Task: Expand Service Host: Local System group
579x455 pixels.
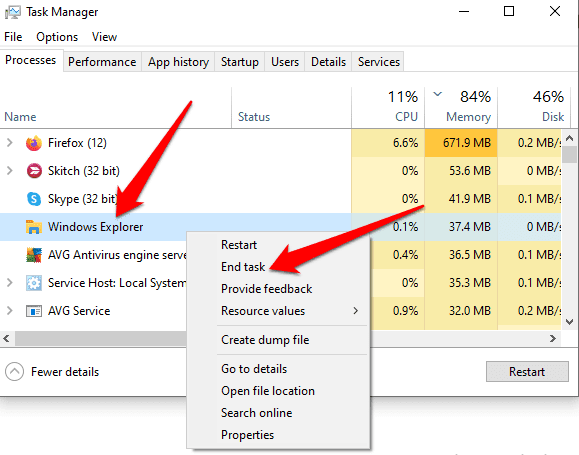Action: 10,283
